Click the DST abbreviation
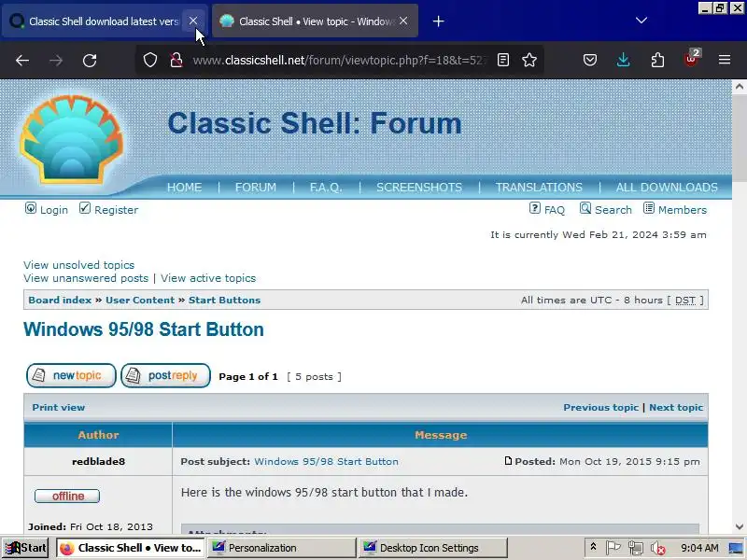Viewport: 747px width, 560px height. point(685,300)
